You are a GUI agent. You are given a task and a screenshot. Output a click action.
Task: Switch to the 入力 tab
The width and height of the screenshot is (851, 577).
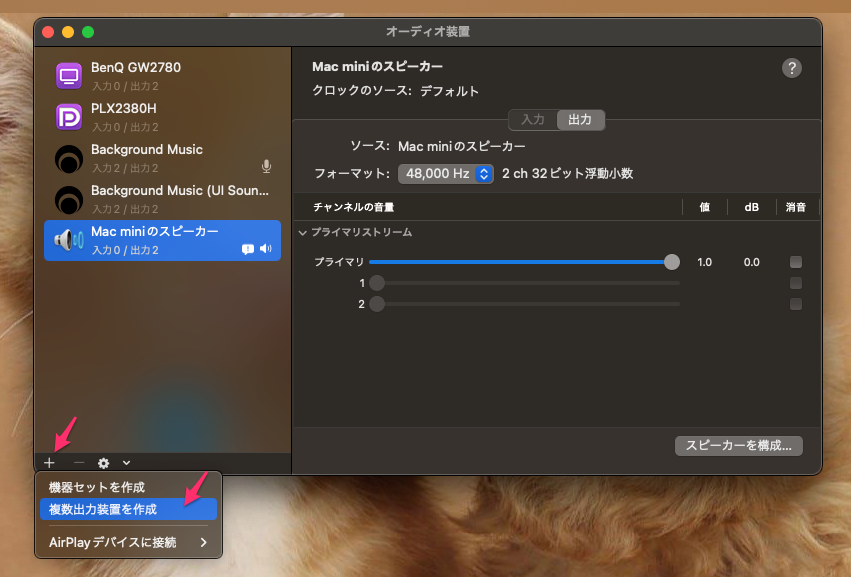(x=533, y=119)
